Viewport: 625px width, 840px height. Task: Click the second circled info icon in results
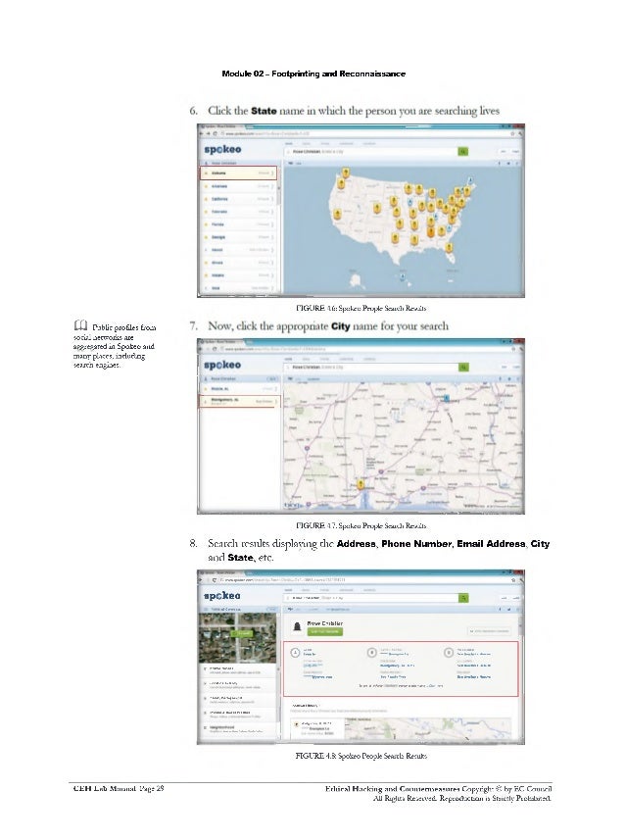coord(371,652)
